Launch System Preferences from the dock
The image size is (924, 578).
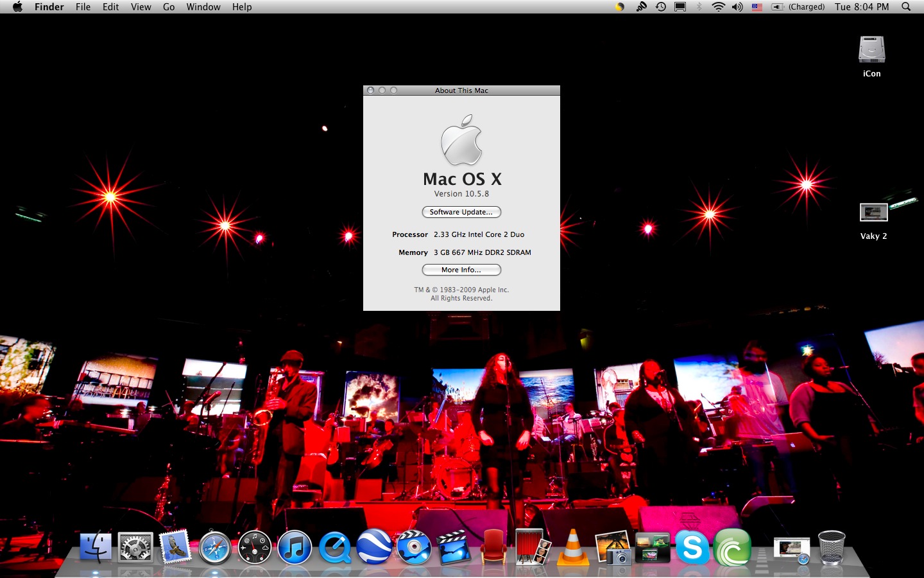tap(135, 548)
